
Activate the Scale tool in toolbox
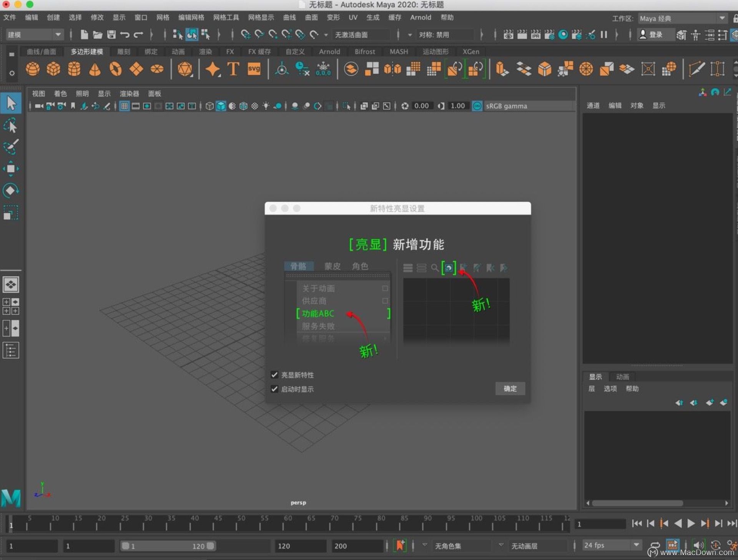click(x=11, y=212)
